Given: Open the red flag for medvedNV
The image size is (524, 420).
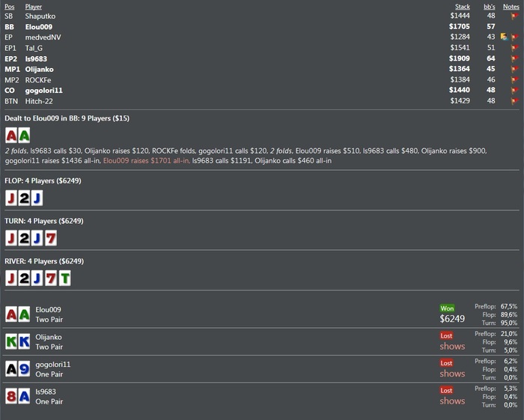Looking at the screenshot, I should [x=515, y=37].
